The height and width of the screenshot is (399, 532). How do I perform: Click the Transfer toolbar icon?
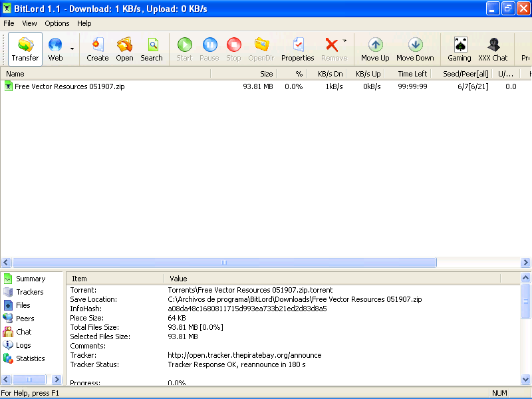(25, 49)
